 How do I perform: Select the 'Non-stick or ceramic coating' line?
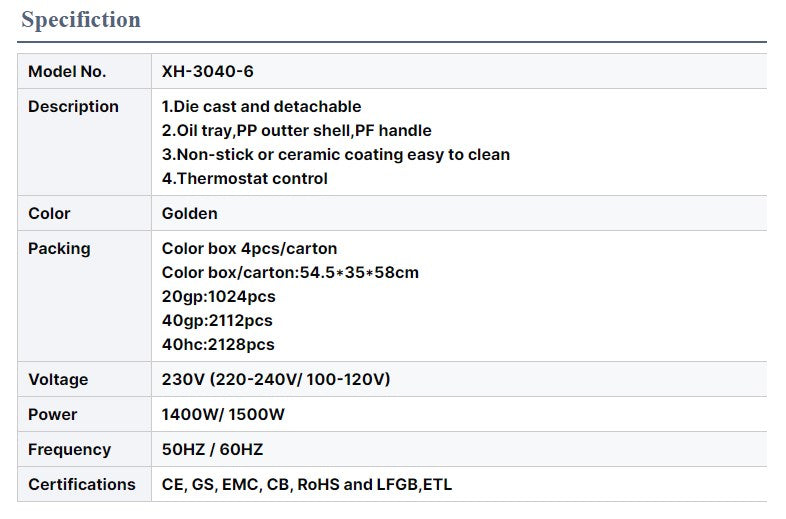tap(335, 154)
